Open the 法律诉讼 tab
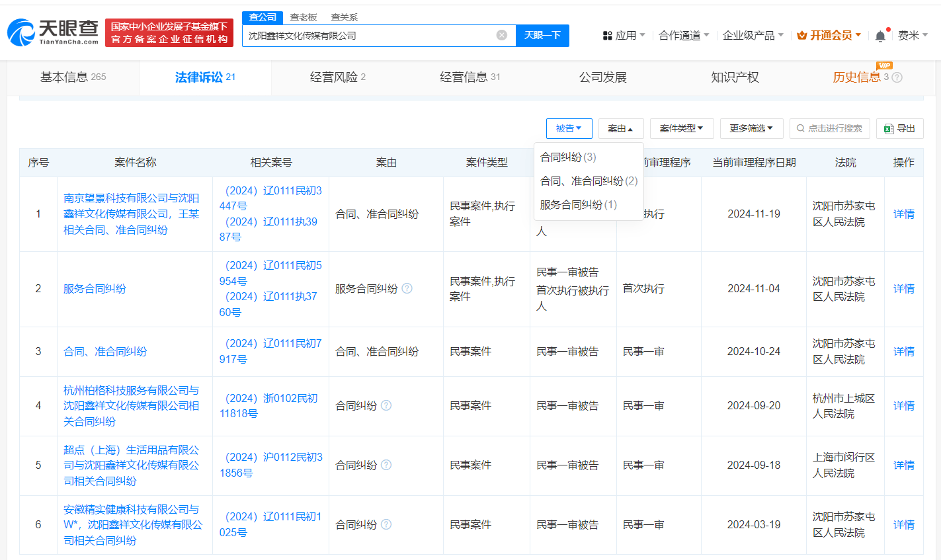 pos(205,77)
